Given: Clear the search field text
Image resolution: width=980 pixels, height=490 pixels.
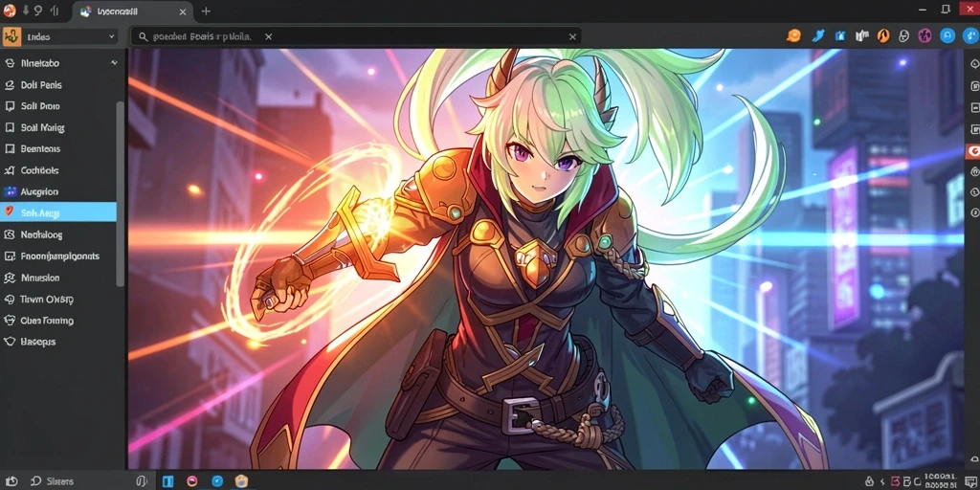Looking at the screenshot, I should [572, 37].
